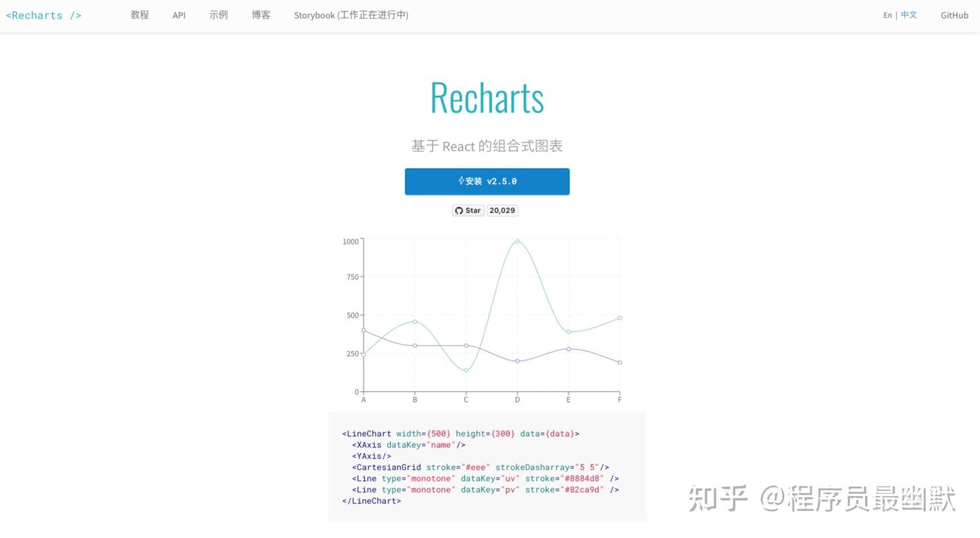Click the purple line data point at F
This screenshot has width=980, height=538.
[x=620, y=362]
